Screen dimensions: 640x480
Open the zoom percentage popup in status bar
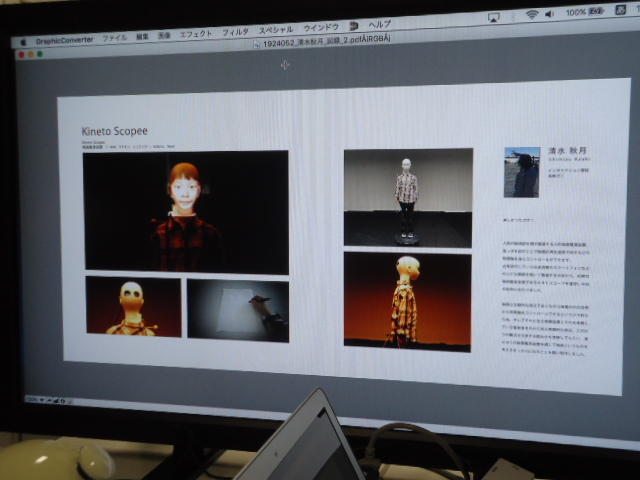(33, 400)
